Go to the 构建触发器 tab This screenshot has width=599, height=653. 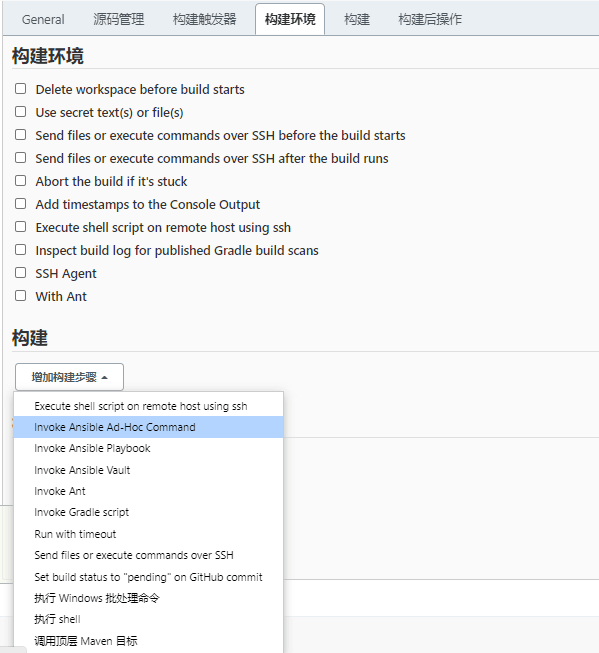(205, 20)
